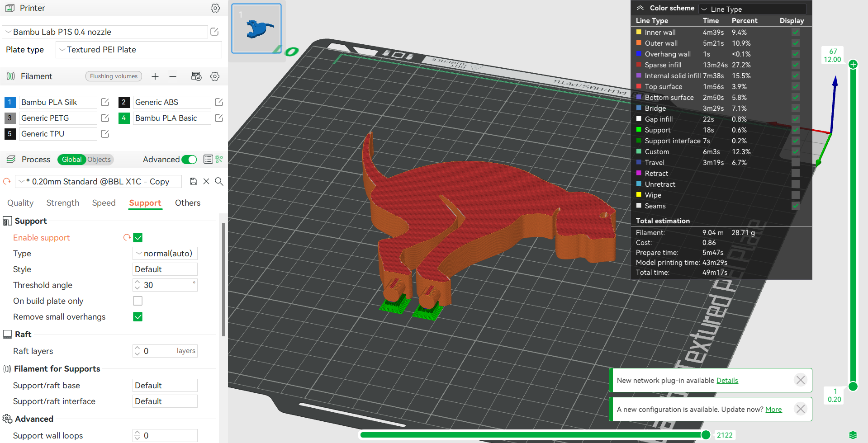The width and height of the screenshot is (868, 443).
Task: Edit the Bambu PLA Silk filament preset
Action: point(105,102)
